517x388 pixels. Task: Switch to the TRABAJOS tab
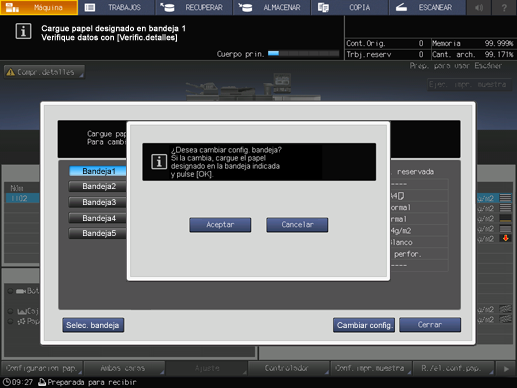tap(117, 7)
